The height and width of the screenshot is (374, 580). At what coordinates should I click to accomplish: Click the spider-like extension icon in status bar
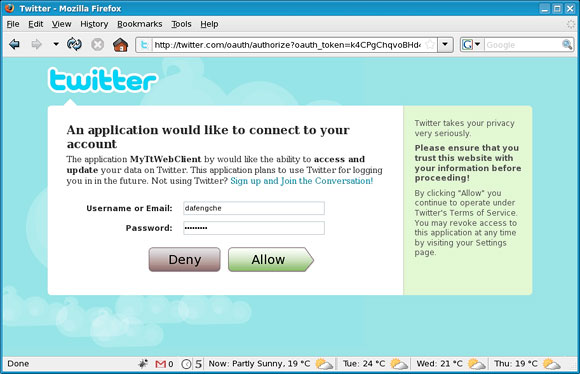click(143, 364)
